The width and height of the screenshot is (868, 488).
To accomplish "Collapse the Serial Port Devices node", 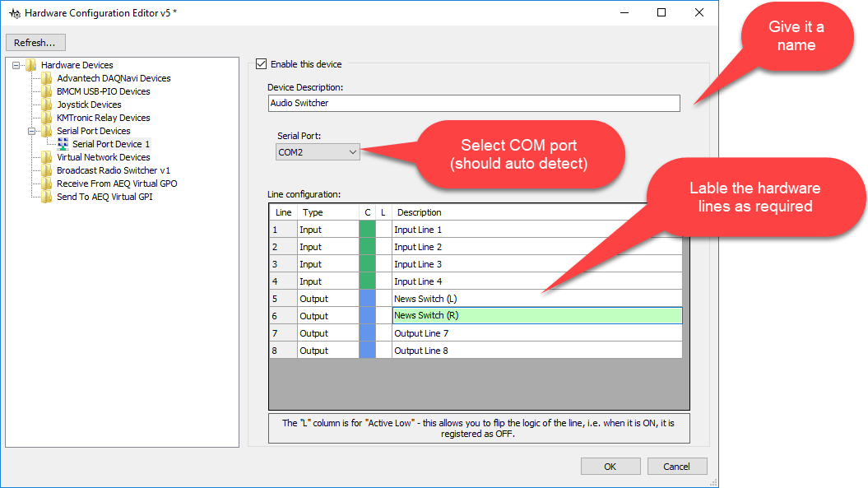I will (31, 132).
